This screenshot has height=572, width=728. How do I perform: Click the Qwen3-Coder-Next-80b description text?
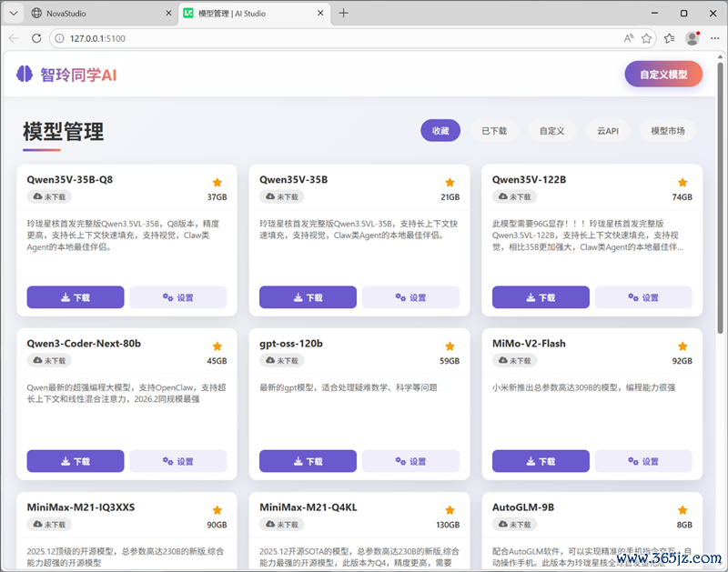pyautogui.click(x=126, y=393)
